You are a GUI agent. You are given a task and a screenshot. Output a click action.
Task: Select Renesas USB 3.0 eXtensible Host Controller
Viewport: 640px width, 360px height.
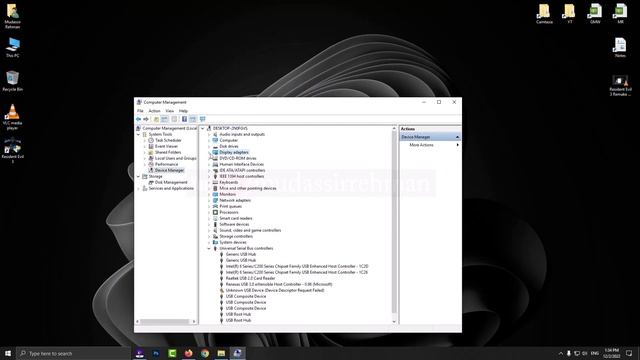[x=279, y=284]
